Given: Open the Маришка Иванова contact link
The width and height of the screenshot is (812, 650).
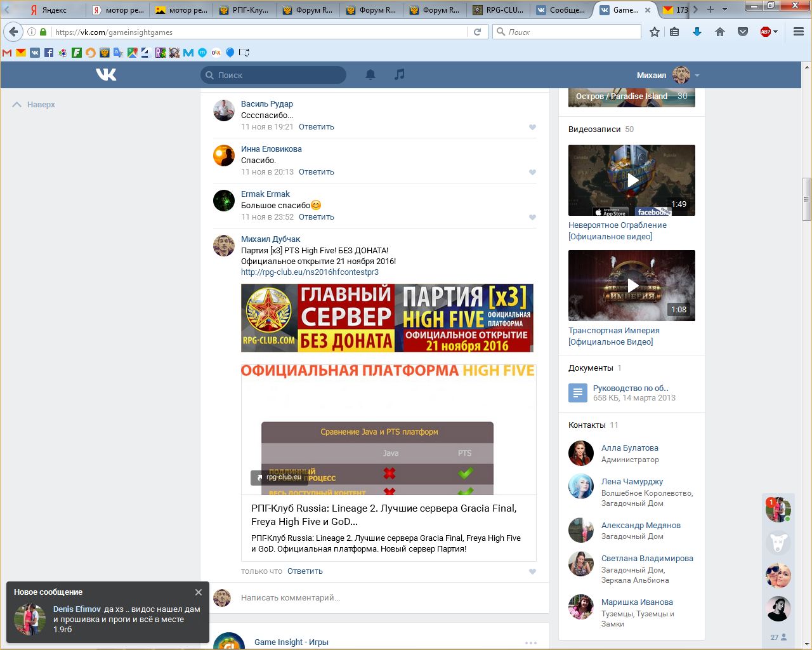Looking at the screenshot, I should pos(637,602).
